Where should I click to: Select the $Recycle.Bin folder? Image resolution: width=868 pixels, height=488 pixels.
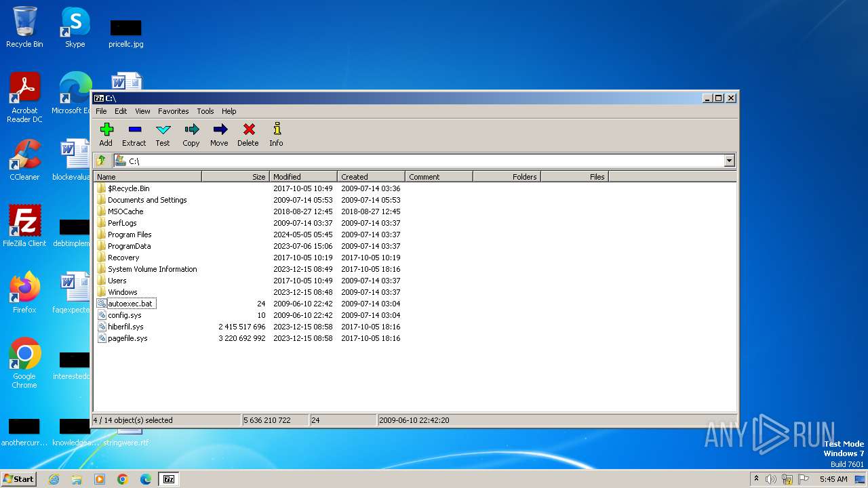128,188
